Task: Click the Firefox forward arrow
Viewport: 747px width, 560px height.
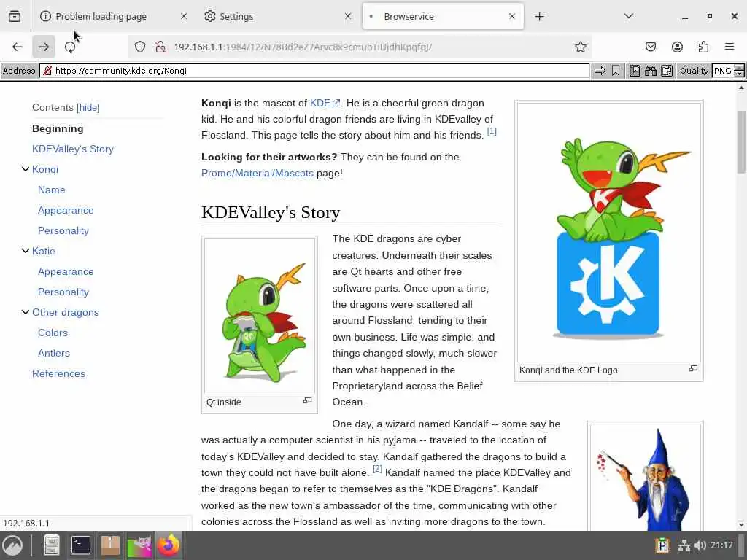Action: click(x=44, y=47)
